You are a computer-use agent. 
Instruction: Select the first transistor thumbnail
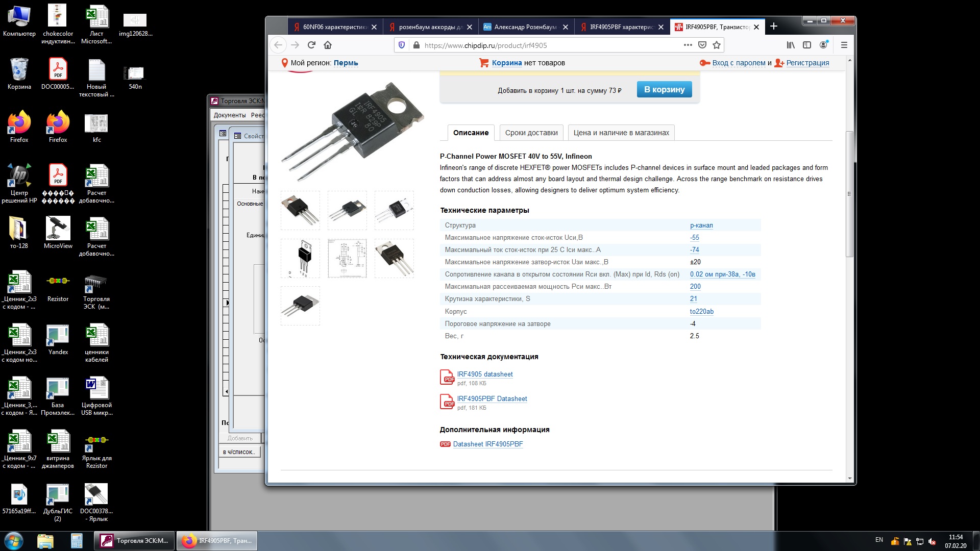pos(300,210)
